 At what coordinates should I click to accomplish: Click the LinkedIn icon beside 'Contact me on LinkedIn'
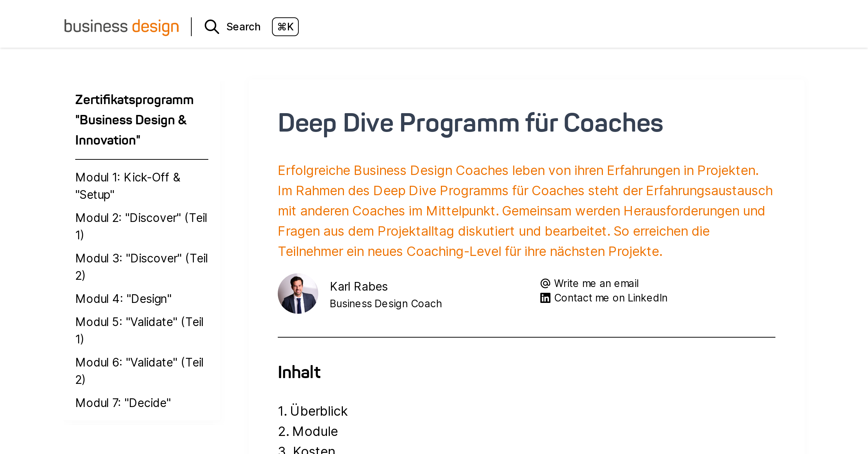[x=545, y=297]
